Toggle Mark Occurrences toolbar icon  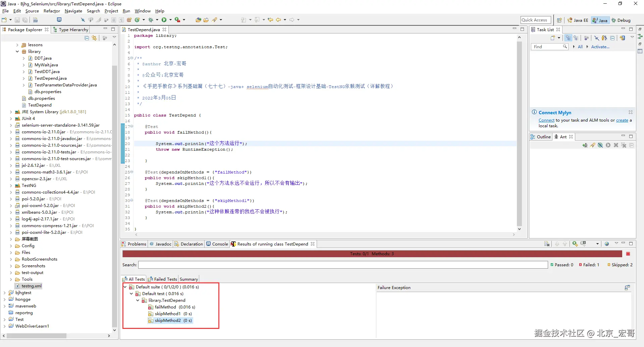99,20
